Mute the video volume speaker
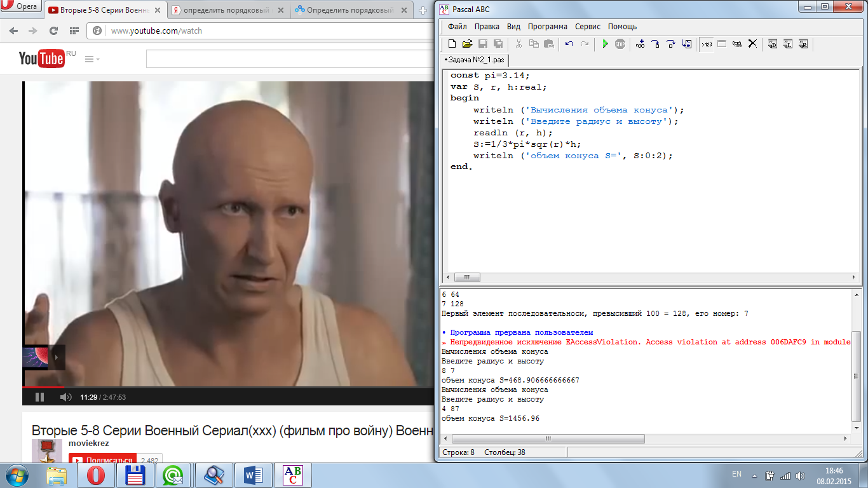This screenshot has width=868, height=488. [65, 397]
